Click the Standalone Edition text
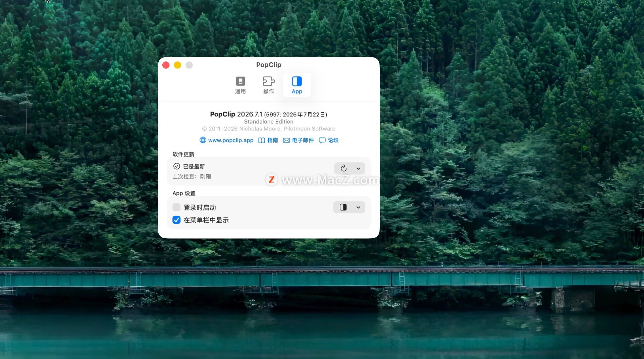Viewport: 644px width, 359px height. [x=269, y=122]
